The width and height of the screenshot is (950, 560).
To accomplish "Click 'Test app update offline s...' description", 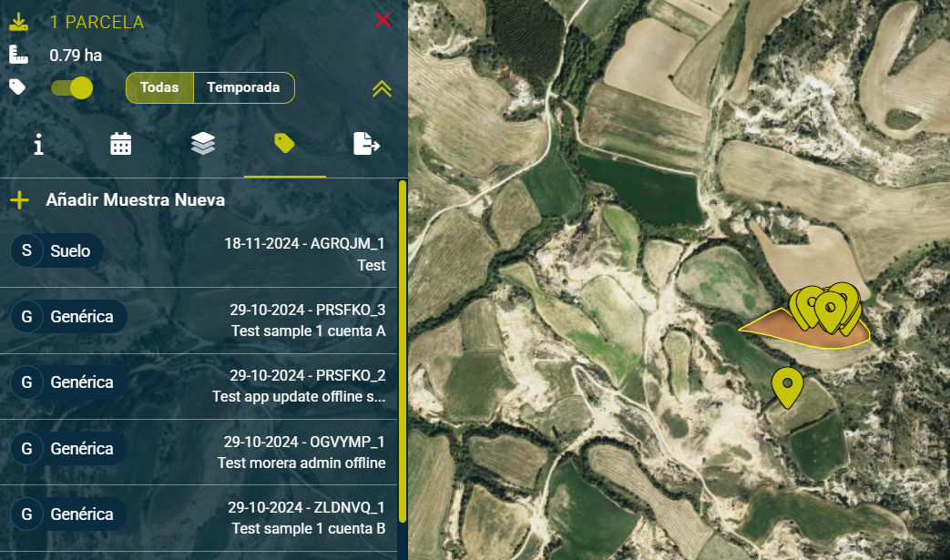I will click(299, 396).
